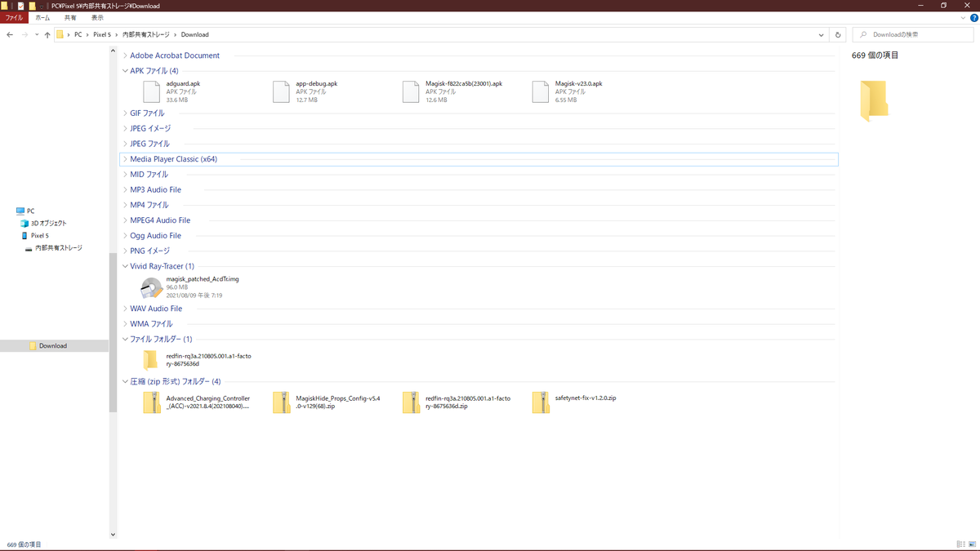
Task: Open the Help question mark icon
Action: 973,17
